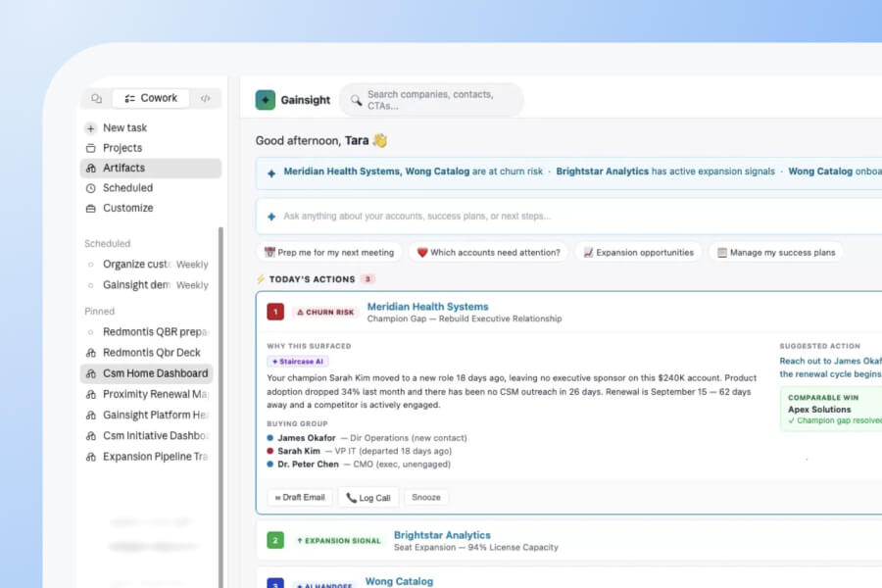882x588 pixels.
Task: Switch to the Cowork tab
Action: (151, 98)
